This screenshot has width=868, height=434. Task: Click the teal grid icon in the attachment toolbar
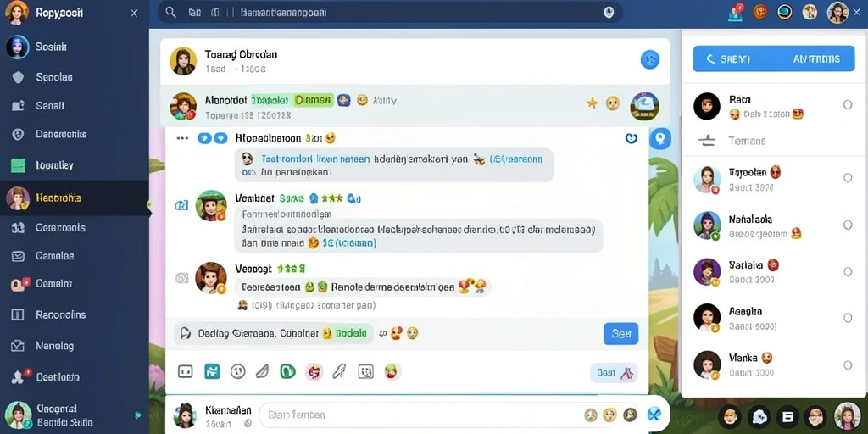(212, 371)
